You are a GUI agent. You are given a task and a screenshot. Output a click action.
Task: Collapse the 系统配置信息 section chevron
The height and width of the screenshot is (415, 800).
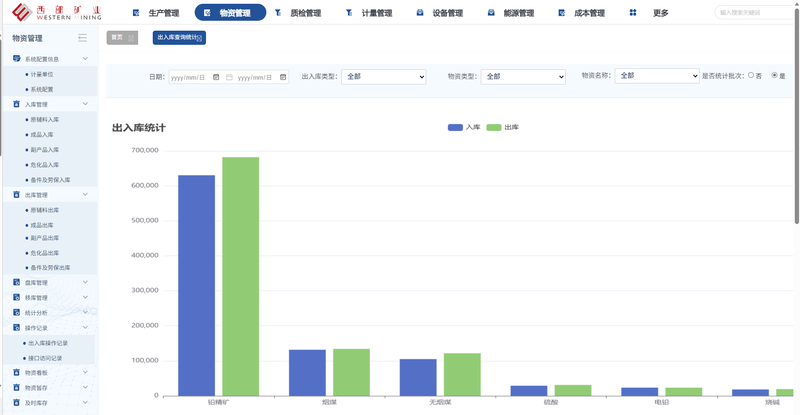point(85,59)
